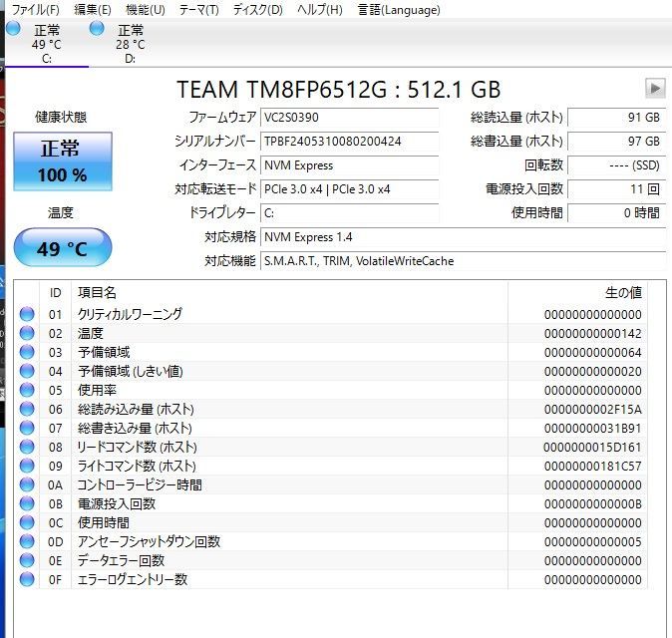672x638 pixels.
Task: Select raw value 00000031B91 of host writes
Action: [x=592, y=428]
